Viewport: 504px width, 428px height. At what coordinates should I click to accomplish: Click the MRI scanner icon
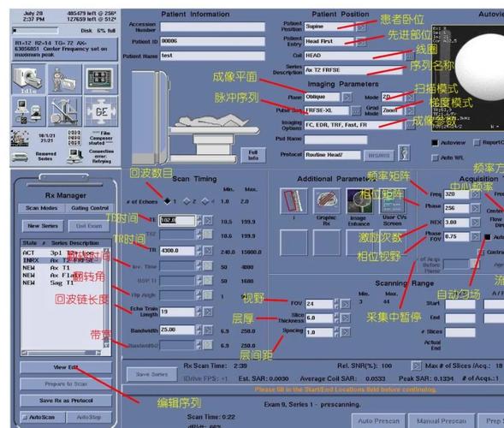tap(28, 79)
